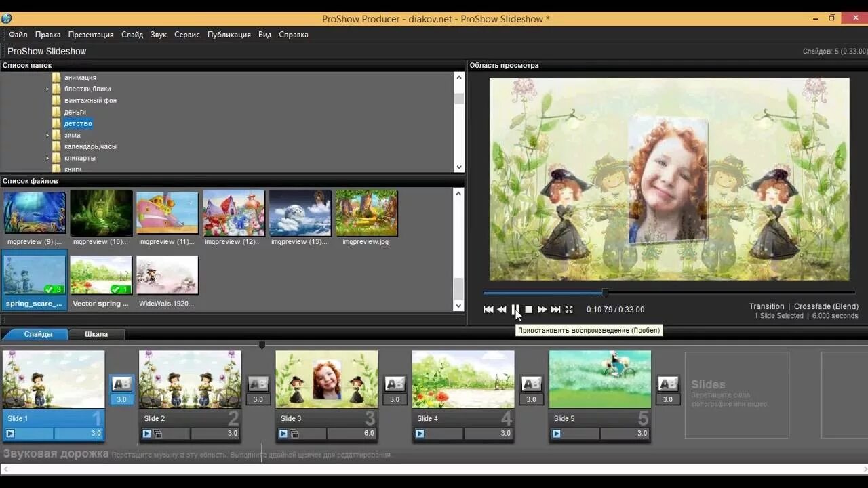Click the empty Slides placeholder slot

tap(737, 395)
